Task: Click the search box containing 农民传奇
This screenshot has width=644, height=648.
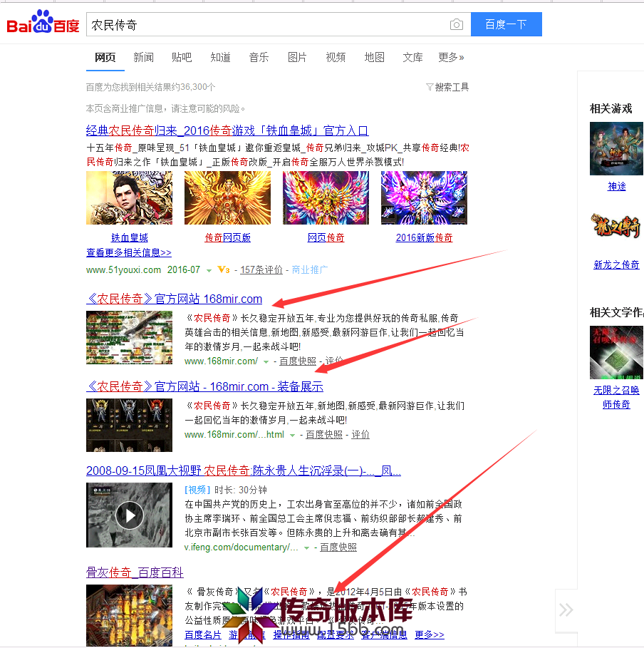Action: tap(279, 24)
